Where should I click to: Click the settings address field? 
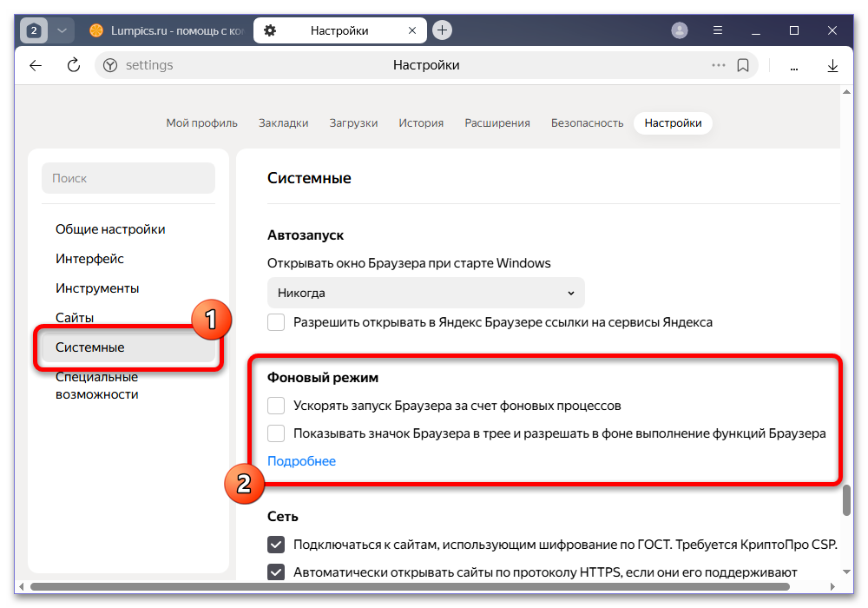click(x=426, y=65)
